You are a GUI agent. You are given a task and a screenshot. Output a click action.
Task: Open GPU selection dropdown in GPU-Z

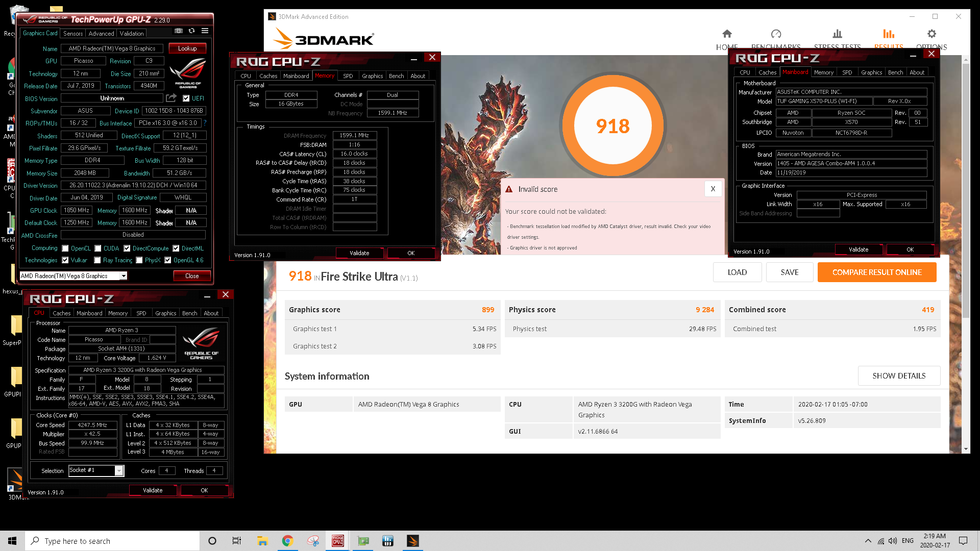pos(123,276)
